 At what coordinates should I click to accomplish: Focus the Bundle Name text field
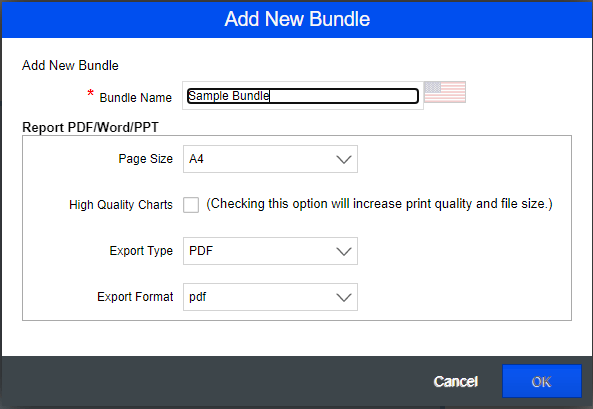[303, 96]
